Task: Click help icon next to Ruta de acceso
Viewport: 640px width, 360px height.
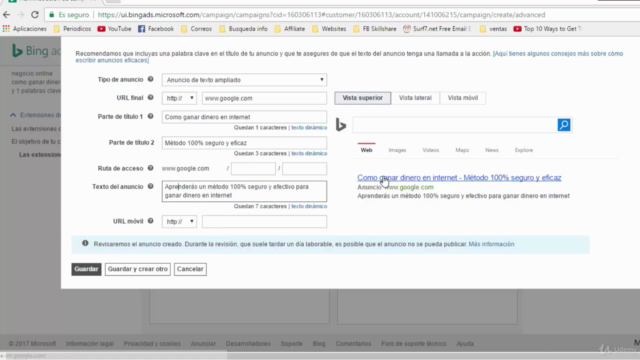Action: 151,168
